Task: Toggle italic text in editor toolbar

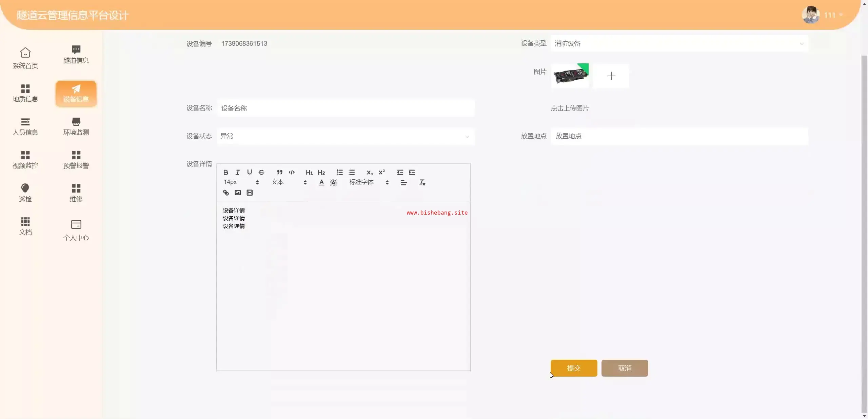Action: tap(238, 172)
